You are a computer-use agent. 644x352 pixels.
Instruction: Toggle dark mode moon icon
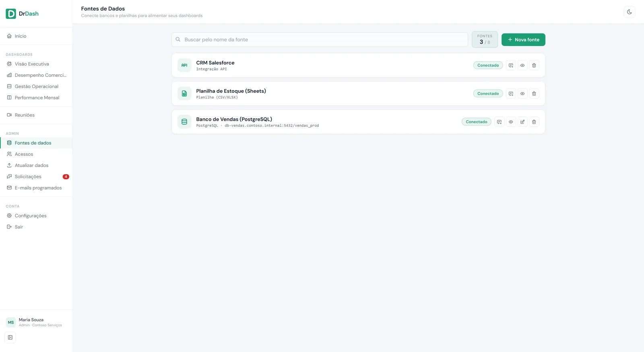click(x=630, y=12)
